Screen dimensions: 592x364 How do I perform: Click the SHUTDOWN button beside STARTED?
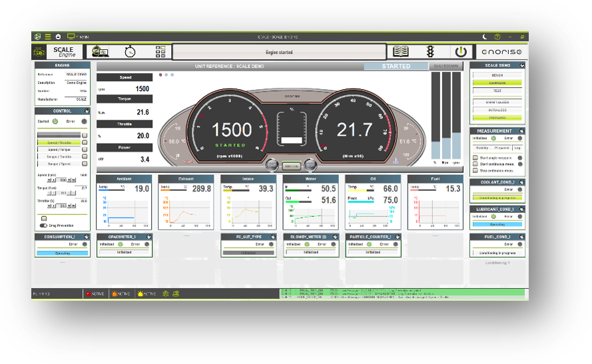(x=446, y=66)
